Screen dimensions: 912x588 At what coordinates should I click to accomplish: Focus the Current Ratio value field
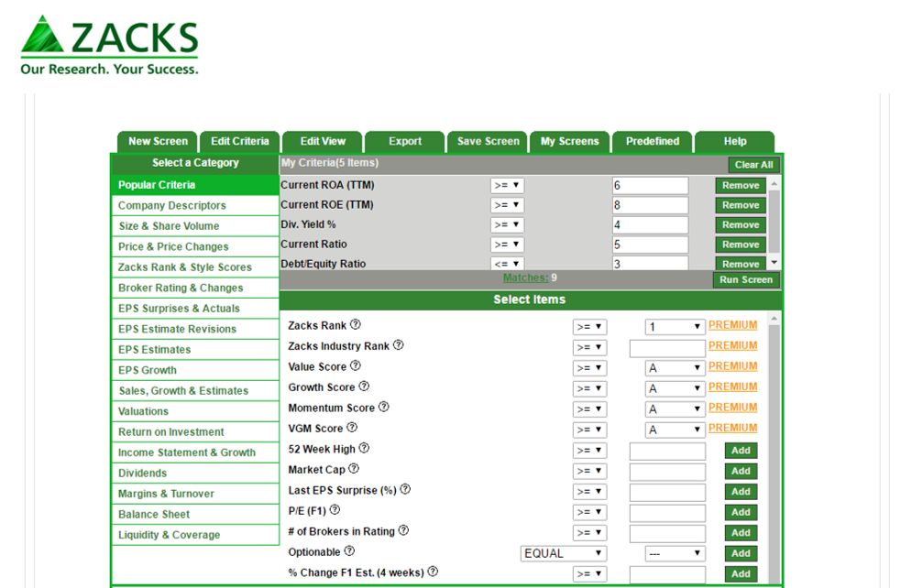coord(650,245)
